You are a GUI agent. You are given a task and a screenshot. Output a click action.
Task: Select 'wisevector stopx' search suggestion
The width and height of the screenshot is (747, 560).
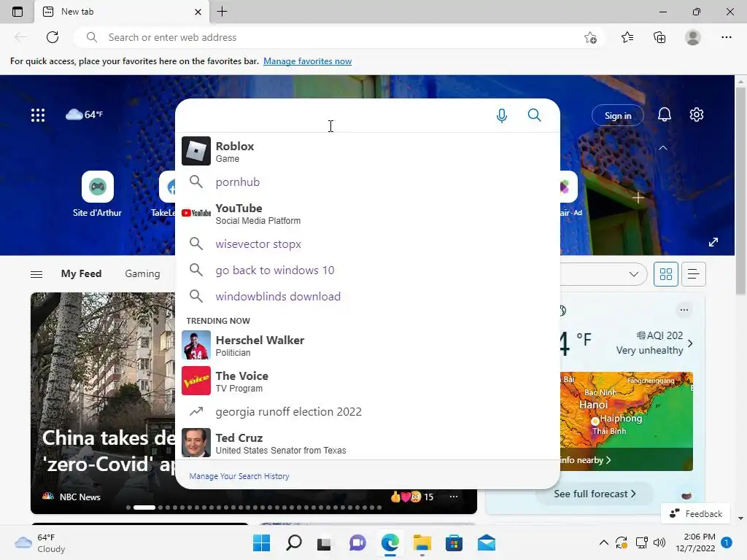368,244
